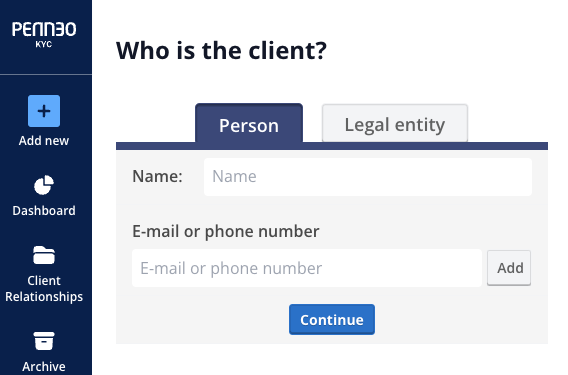Click the Penneo logo in sidebar
Image resolution: width=568 pixels, height=375 pixels.
tap(44, 29)
